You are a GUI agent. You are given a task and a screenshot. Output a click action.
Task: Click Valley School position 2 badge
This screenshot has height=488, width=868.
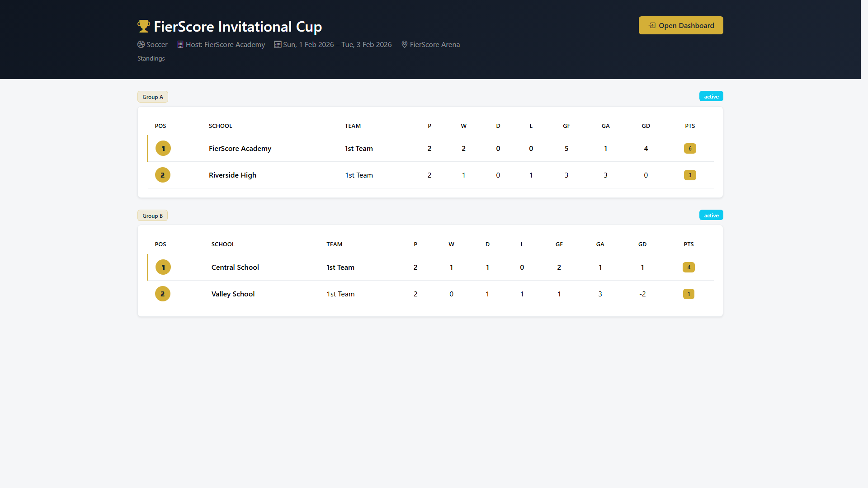click(163, 294)
